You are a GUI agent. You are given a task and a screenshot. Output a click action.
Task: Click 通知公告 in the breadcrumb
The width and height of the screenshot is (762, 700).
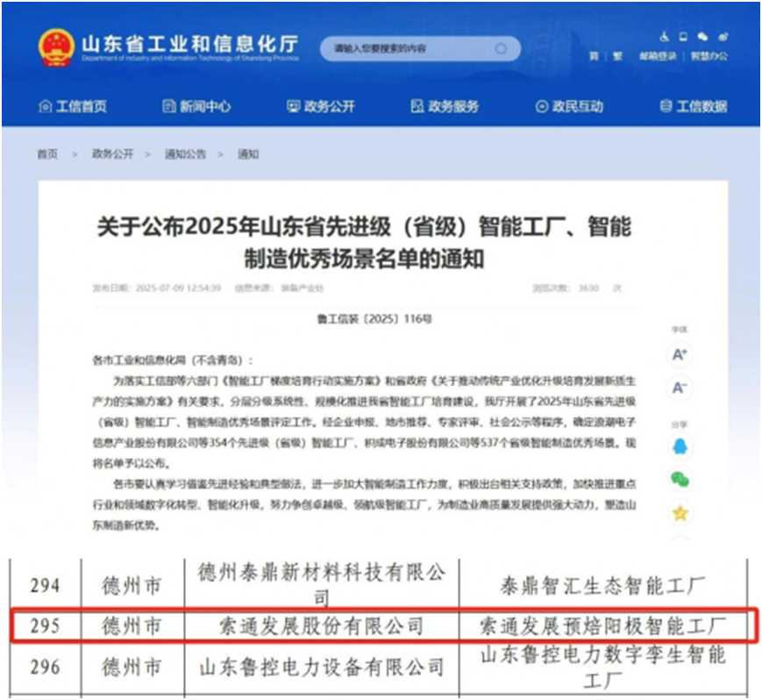(x=186, y=154)
